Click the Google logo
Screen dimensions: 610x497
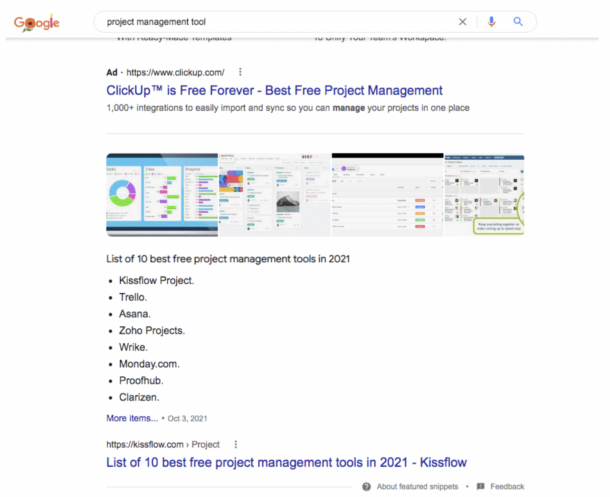pos(37,22)
